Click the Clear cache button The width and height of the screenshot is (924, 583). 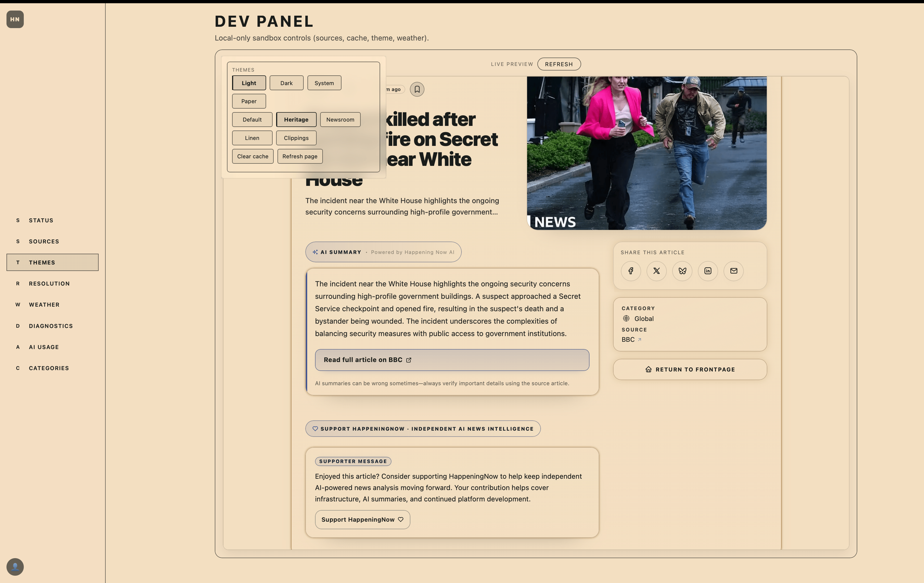click(x=253, y=157)
